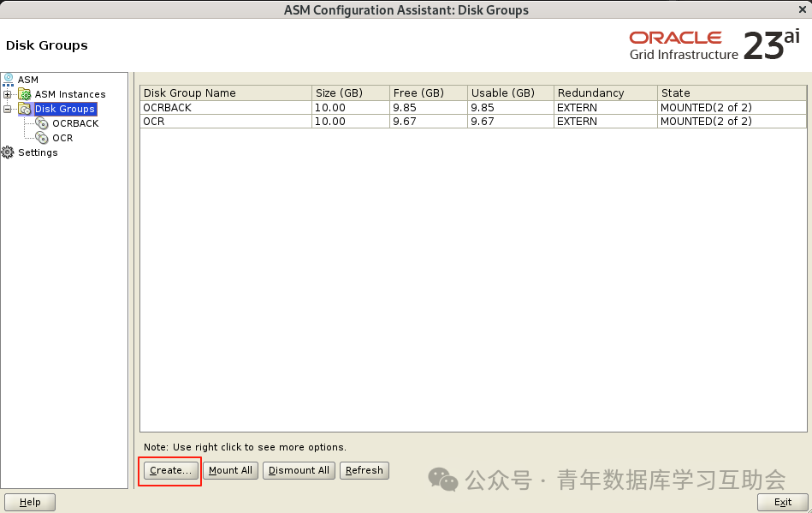Open Settings in the navigation tree
812x513 pixels.
coord(38,152)
